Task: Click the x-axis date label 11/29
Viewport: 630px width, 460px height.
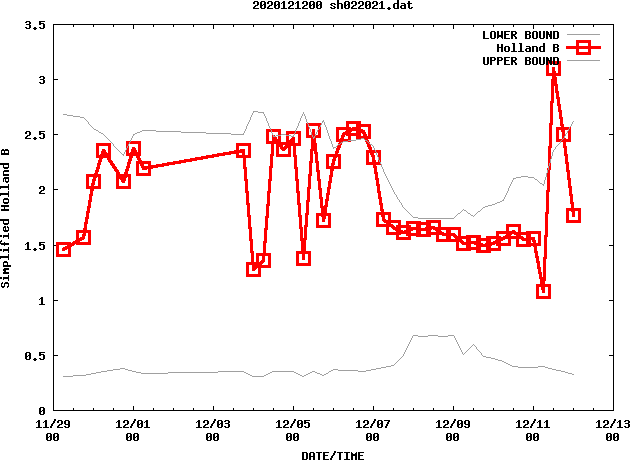Action: pos(53,424)
